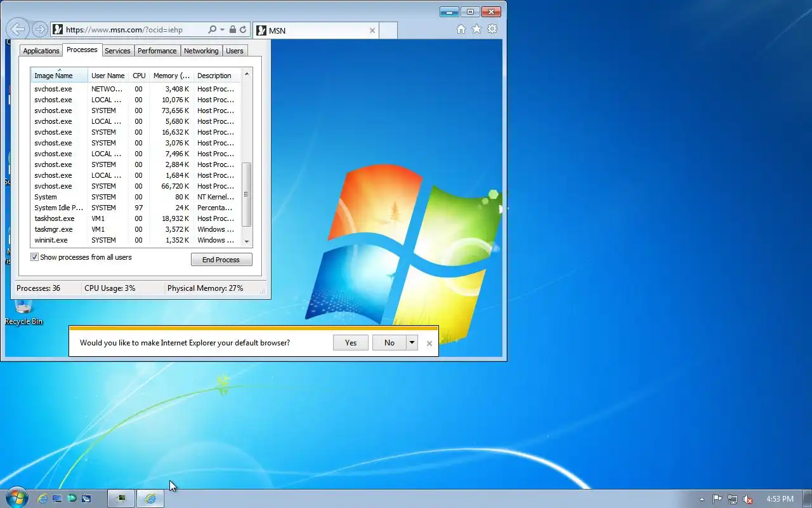Select svchost.exe row using 10,076 K
Image resolution: width=812 pixels, height=508 pixels.
click(x=136, y=100)
